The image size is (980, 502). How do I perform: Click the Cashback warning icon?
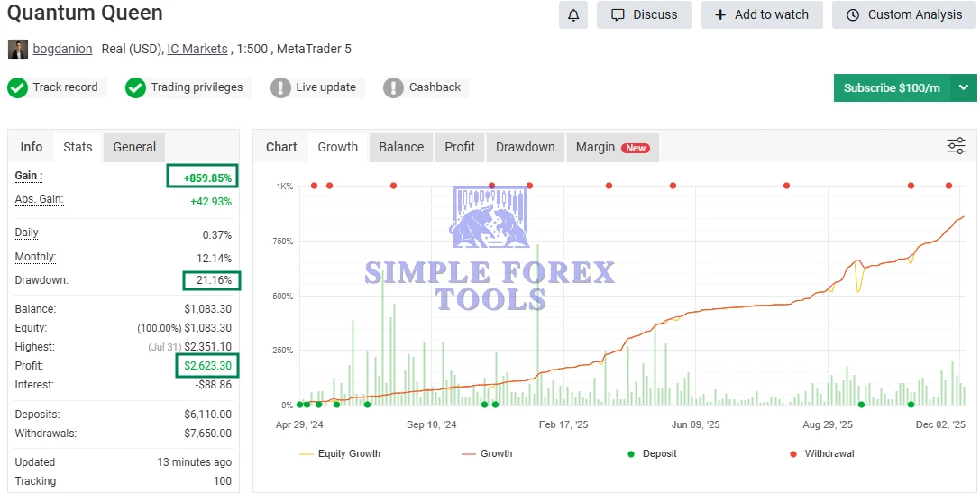(x=393, y=87)
